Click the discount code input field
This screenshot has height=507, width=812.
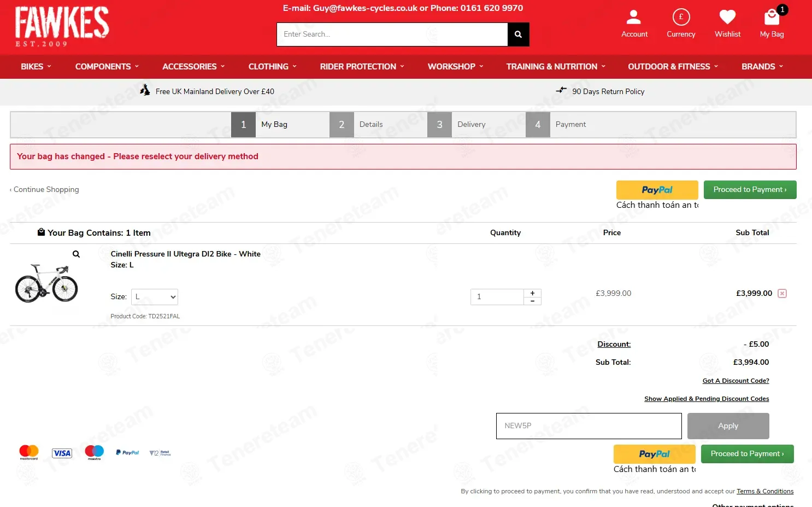589,426
